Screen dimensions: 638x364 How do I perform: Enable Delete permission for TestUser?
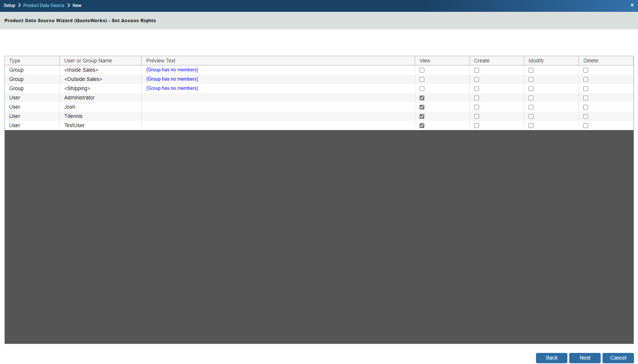point(586,126)
